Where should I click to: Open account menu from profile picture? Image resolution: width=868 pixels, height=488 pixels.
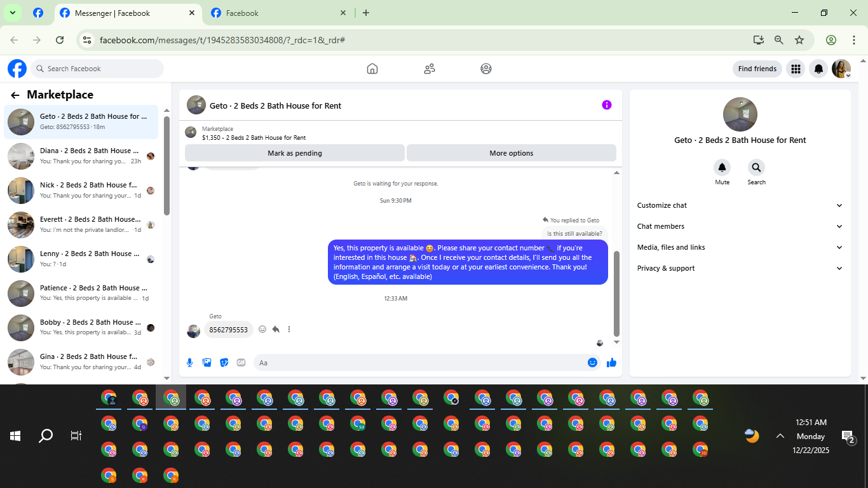[841, 69]
